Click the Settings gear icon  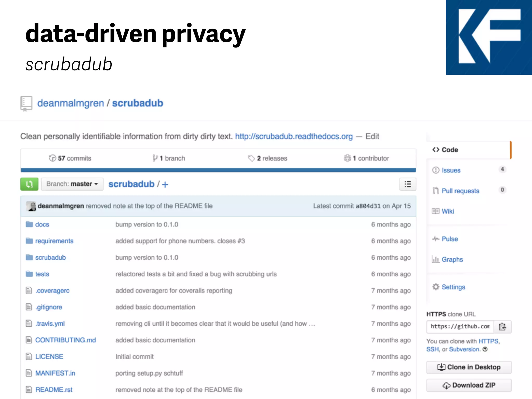pyautogui.click(x=436, y=287)
